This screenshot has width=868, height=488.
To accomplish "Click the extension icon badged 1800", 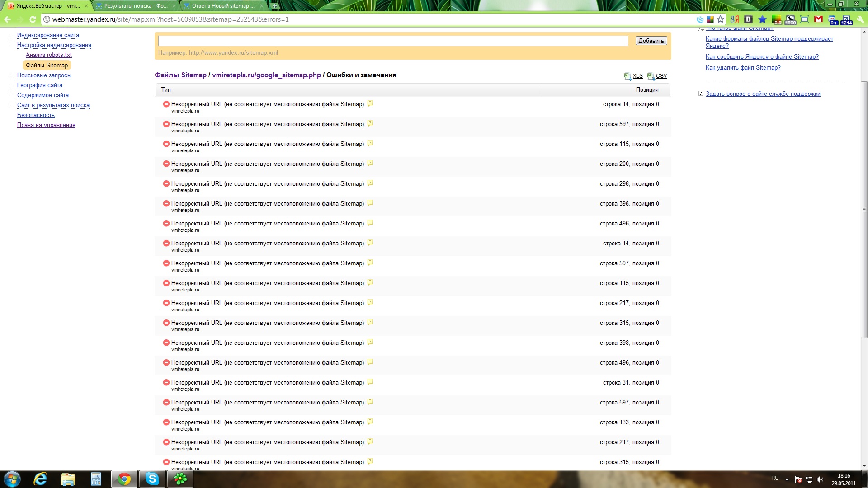I will (790, 19).
